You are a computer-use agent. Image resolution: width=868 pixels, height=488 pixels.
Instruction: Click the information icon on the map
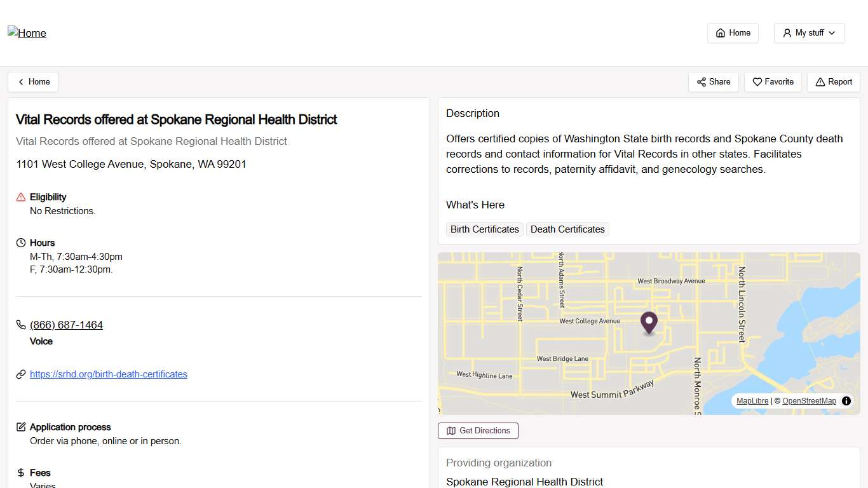(x=846, y=401)
